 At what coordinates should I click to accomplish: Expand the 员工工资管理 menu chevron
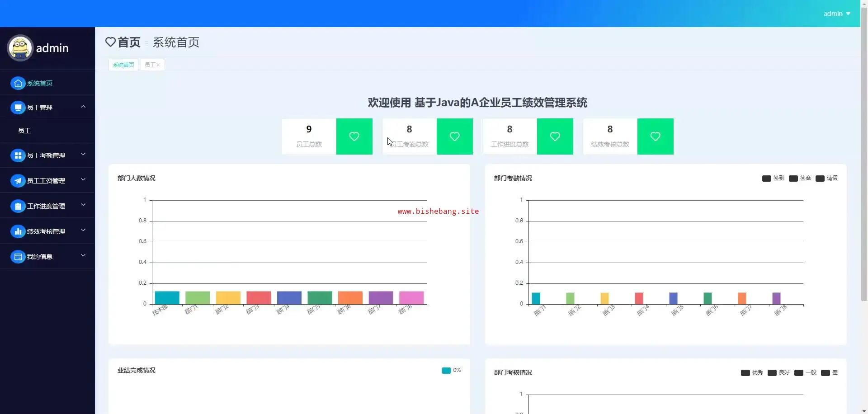pos(83,180)
